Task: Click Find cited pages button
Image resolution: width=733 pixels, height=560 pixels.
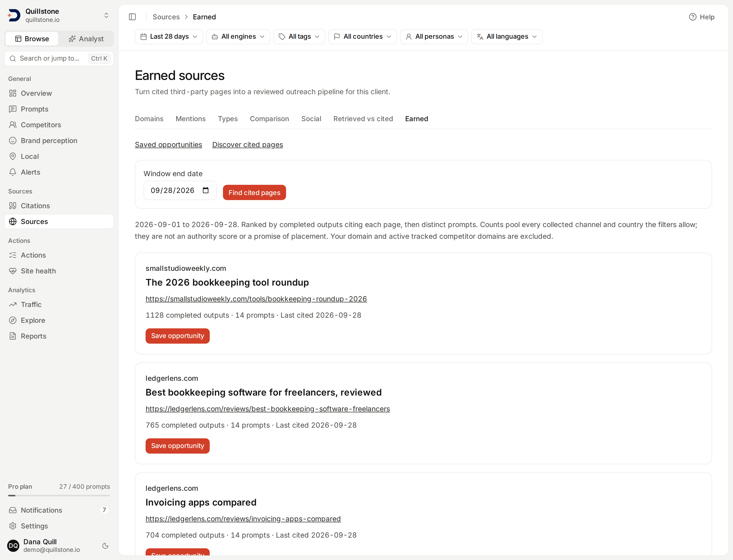Action: tap(254, 192)
